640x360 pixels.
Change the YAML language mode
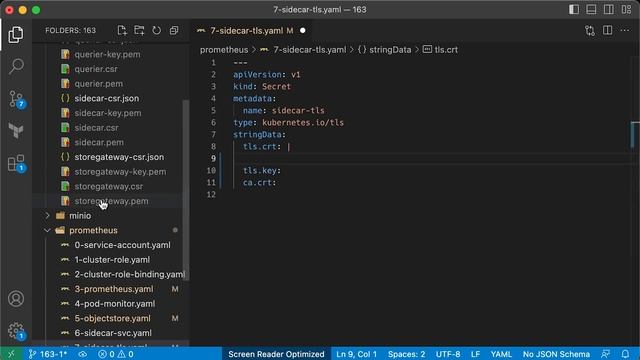click(501, 354)
